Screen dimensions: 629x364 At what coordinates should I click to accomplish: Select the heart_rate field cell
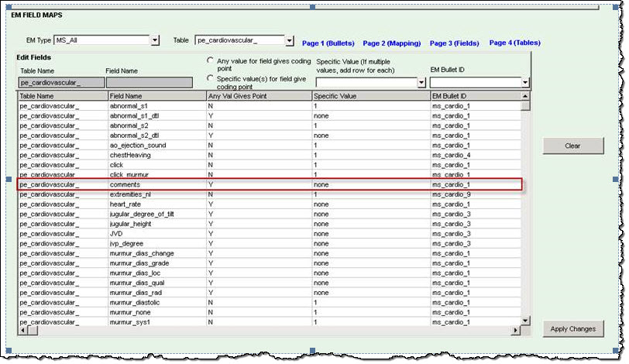(x=157, y=204)
